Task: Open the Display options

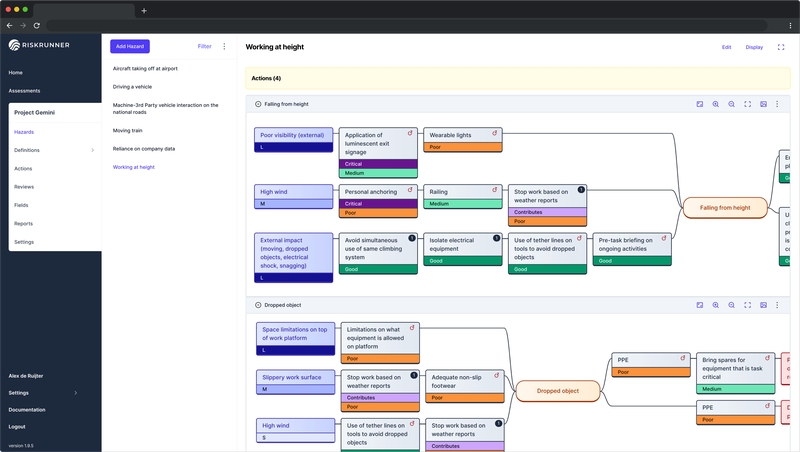Action: pos(754,47)
